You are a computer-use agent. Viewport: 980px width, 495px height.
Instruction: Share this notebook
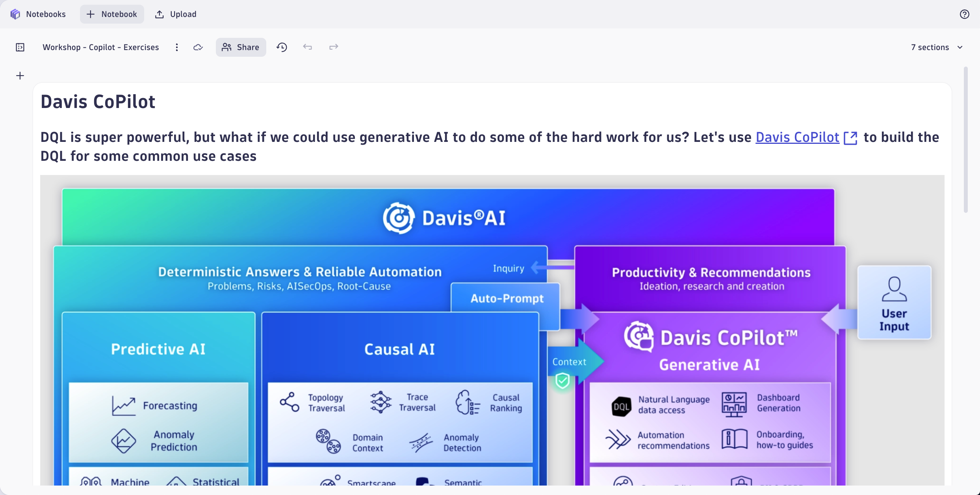241,47
